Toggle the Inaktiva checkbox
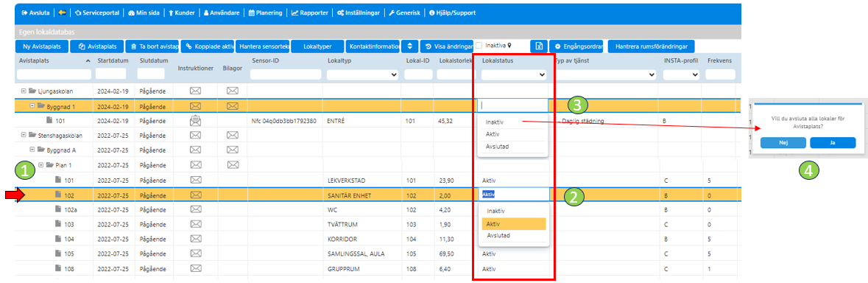This screenshot has height=283, width=868. [x=479, y=46]
